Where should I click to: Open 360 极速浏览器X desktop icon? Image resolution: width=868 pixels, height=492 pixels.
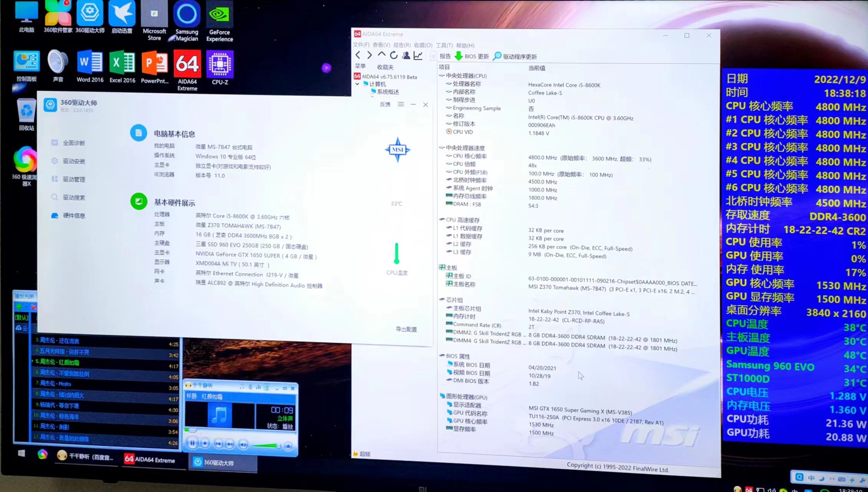click(x=25, y=166)
